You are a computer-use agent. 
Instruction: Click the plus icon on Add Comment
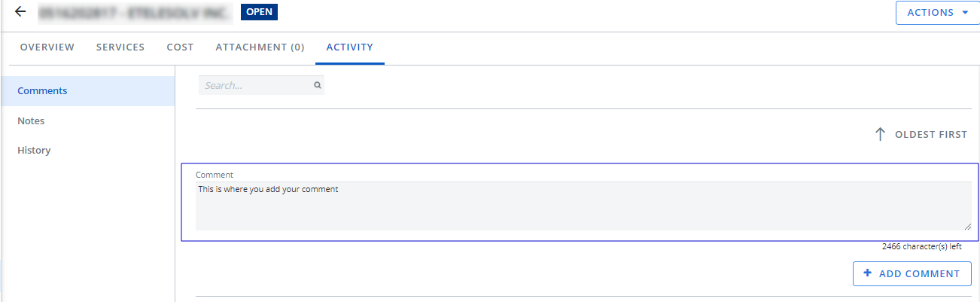tap(868, 273)
